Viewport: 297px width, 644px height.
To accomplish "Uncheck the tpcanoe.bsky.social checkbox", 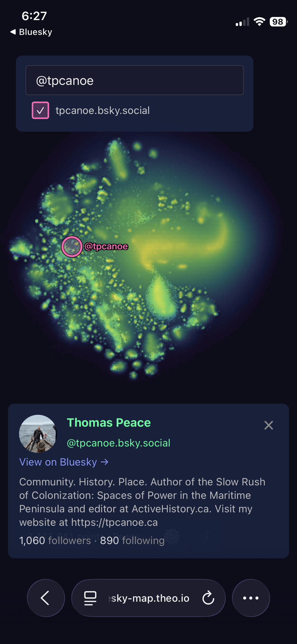I will coord(41,110).
